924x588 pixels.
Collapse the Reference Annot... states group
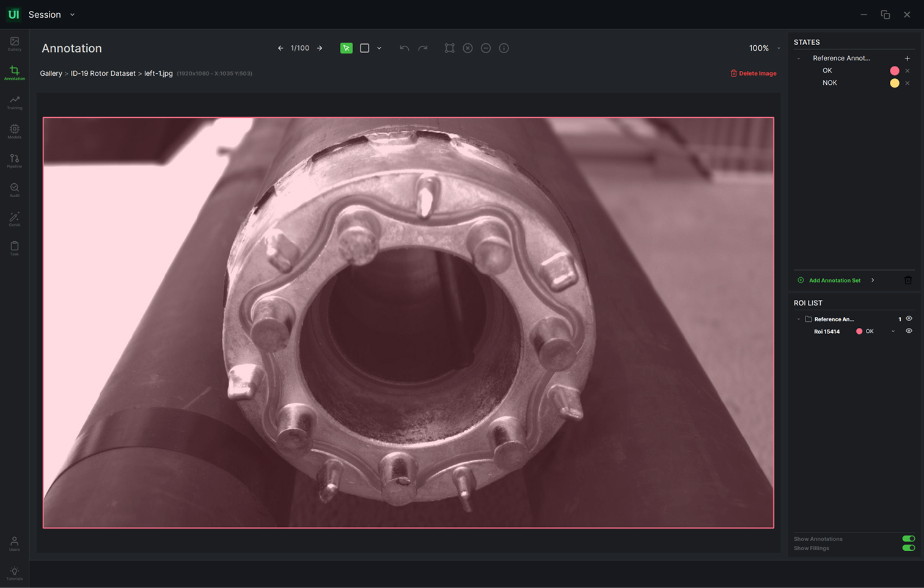pyautogui.click(x=799, y=59)
